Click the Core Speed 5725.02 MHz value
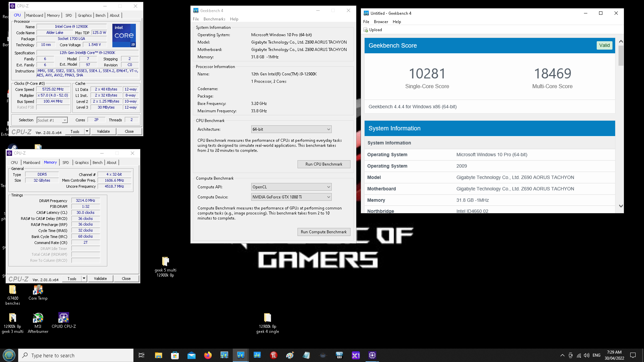 coord(53,89)
